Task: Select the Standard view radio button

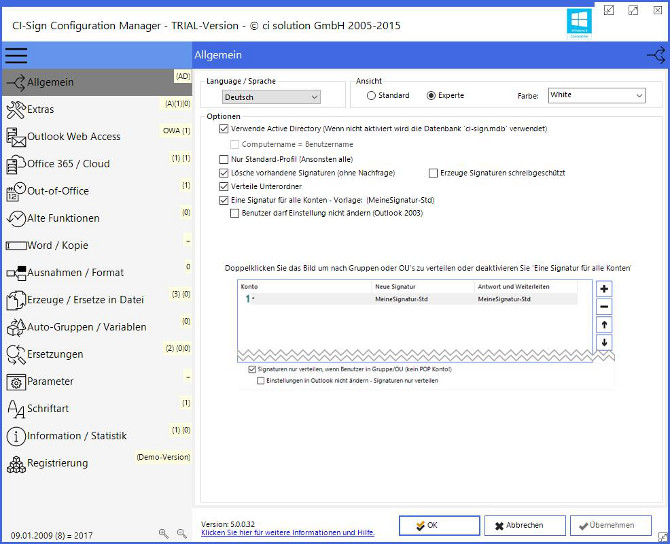Action: point(371,96)
